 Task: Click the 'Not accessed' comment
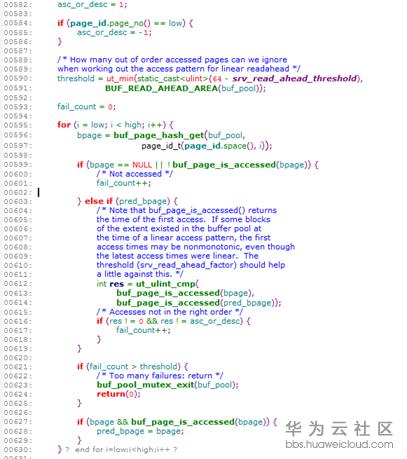pyautogui.click(x=135, y=174)
